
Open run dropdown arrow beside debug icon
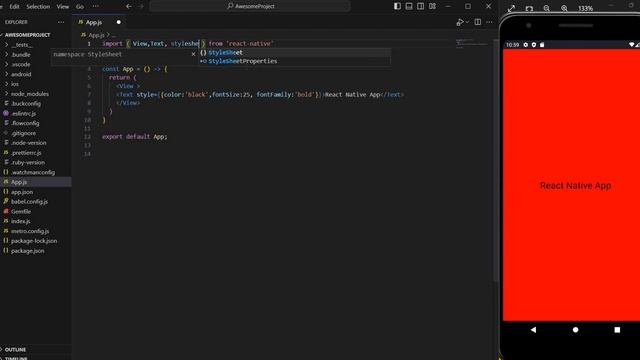click(467, 22)
